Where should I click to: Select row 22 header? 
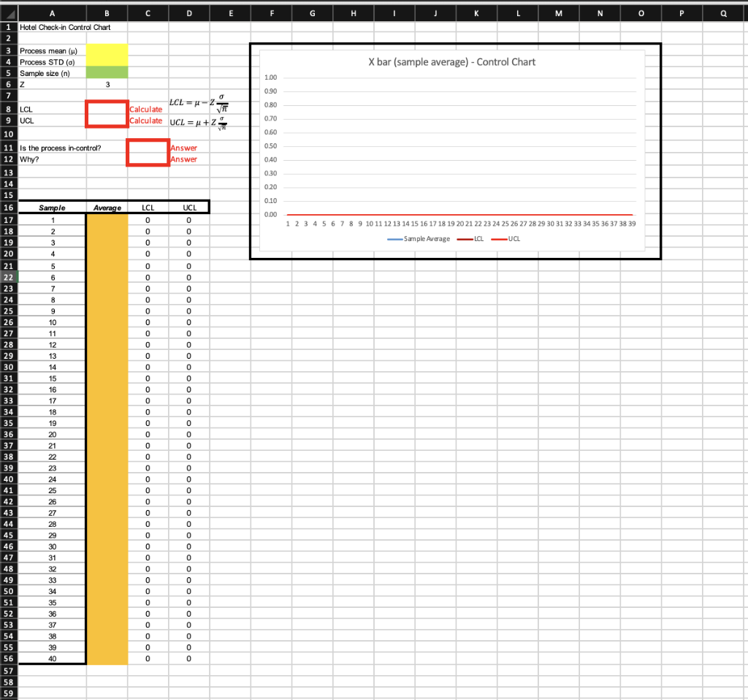pos(9,277)
